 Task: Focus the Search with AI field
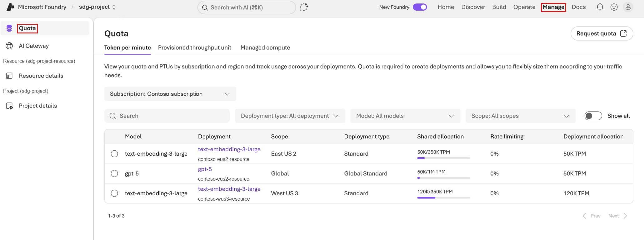tap(247, 7)
